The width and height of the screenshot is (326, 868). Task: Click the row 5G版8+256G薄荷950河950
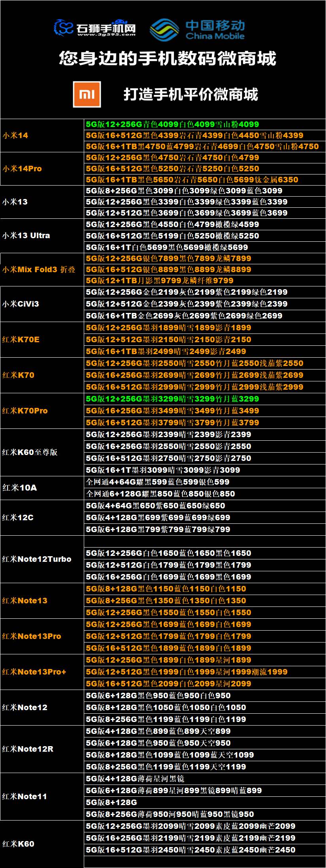click(205, 814)
